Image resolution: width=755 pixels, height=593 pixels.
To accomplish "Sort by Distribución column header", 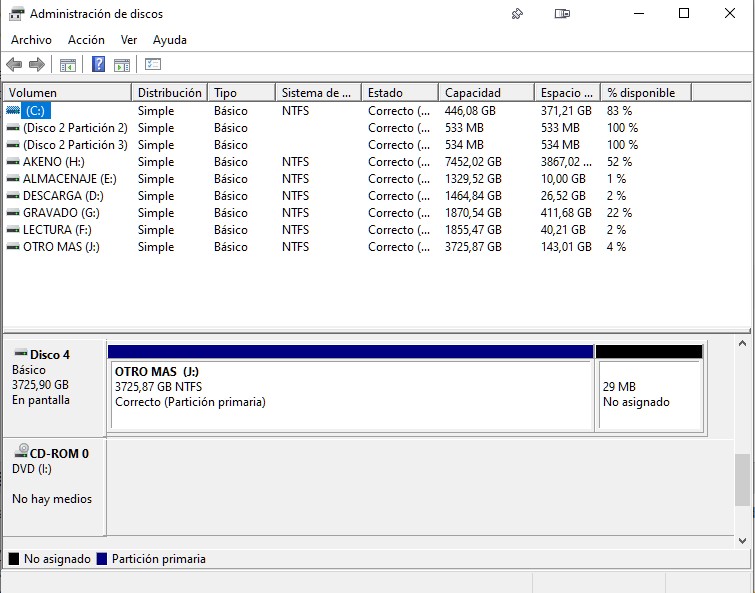I will (x=169, y=92).
